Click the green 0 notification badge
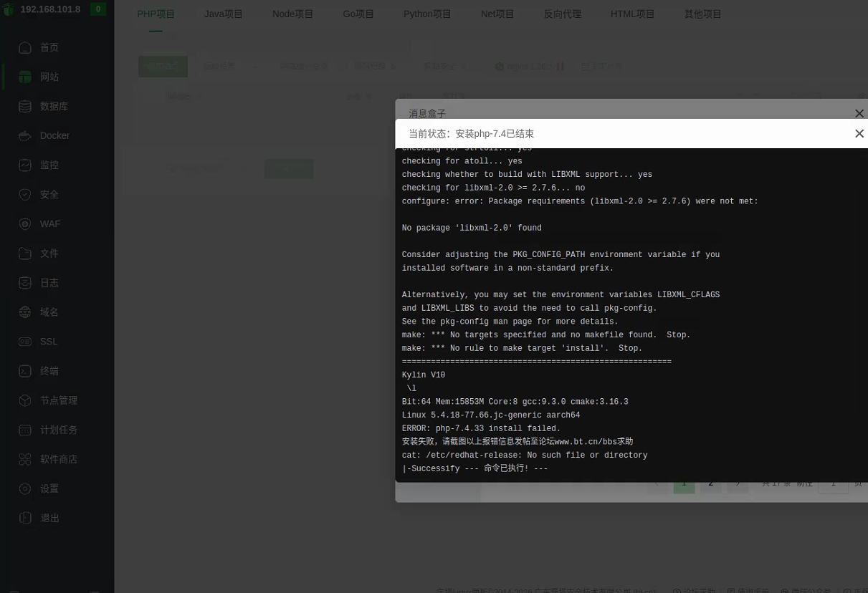This screenshot has height=593, width=868. (x=97, y=9)
